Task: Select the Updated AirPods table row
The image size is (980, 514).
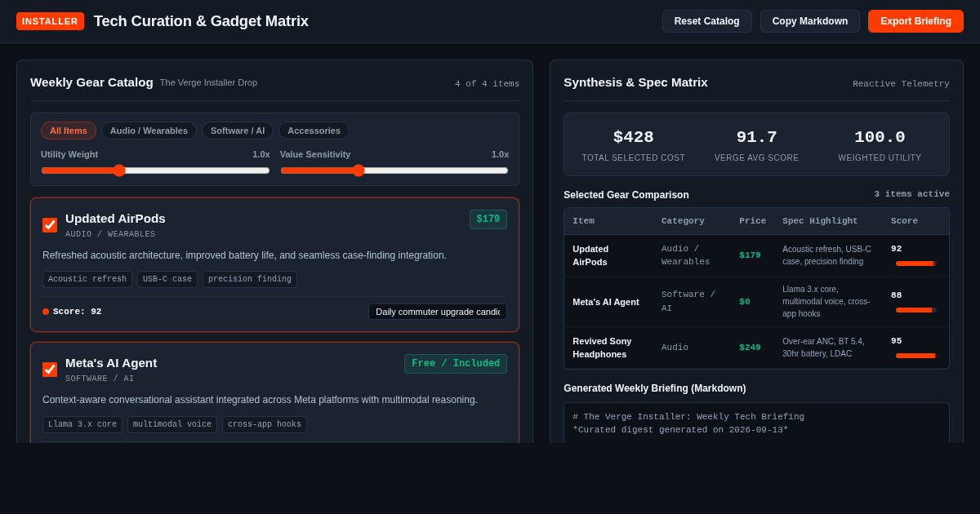Action: point(756,255)
